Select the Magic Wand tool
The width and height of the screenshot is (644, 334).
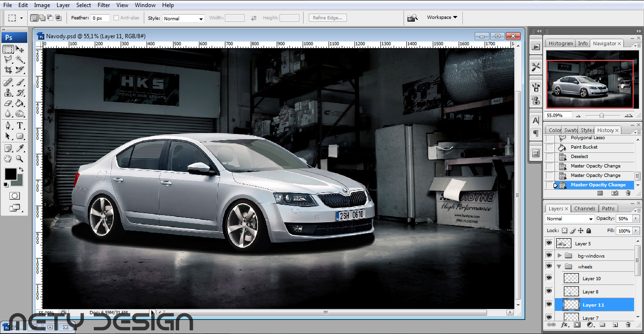tap(20, 59)
